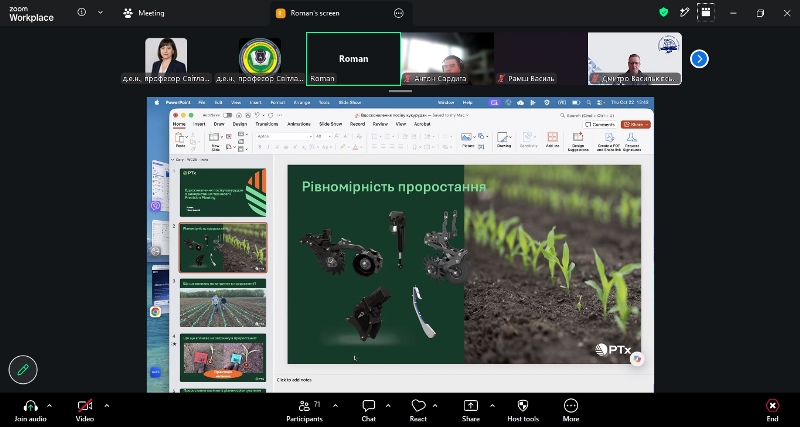Open the Insert ribbon tab in PowerPoint
Screen dimensions: 800x427
tap(199, 124)
